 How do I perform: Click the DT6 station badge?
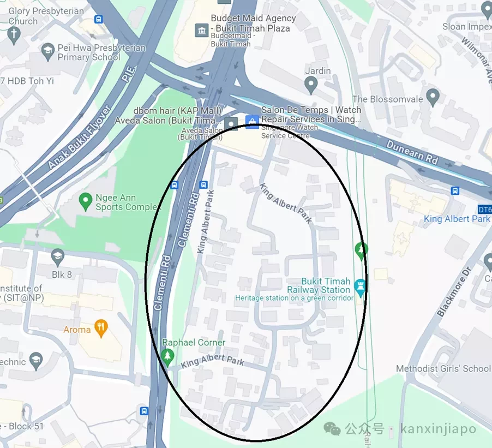tap(485, 210)
